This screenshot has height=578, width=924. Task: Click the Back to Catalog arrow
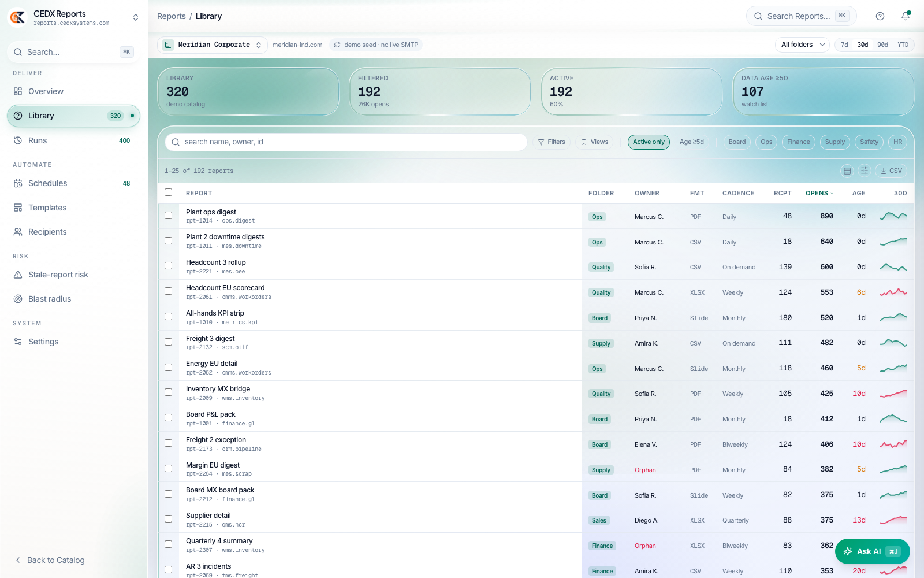coord(18,560)
